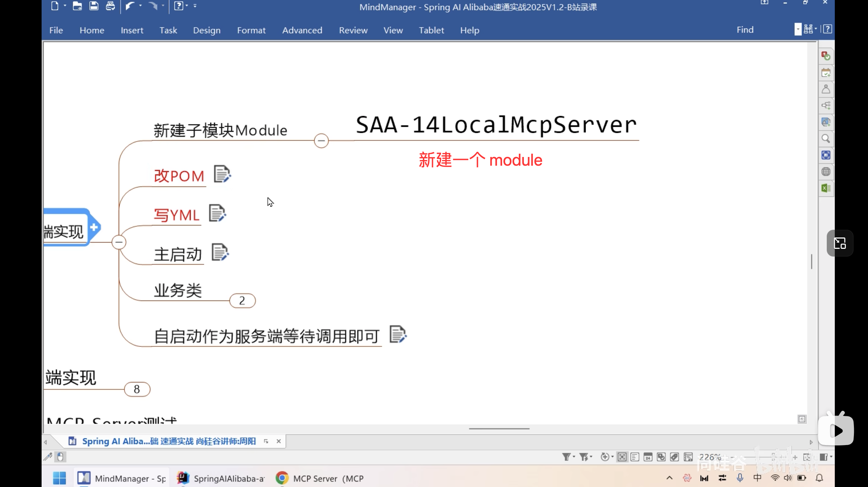The image size is (868, 487).
Task: Open the notes icon beside 写YML
Action: (x=217, y=213)
